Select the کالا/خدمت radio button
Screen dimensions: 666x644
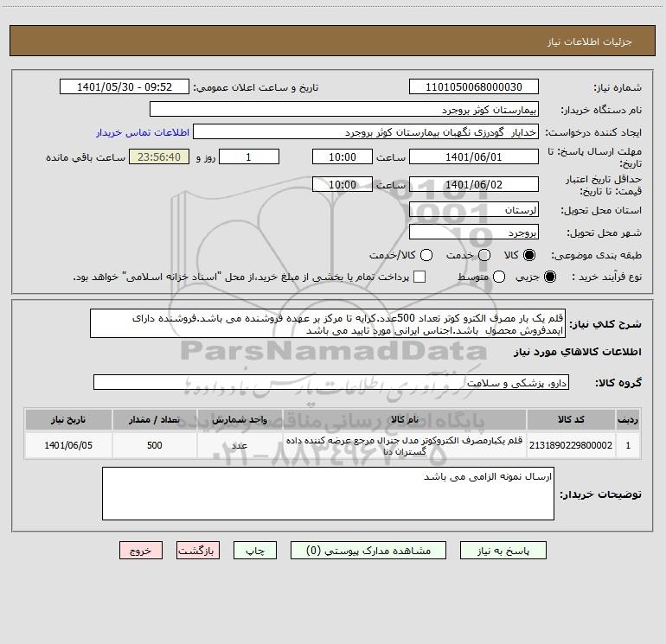pyautogui.click(x=426, y=255)
